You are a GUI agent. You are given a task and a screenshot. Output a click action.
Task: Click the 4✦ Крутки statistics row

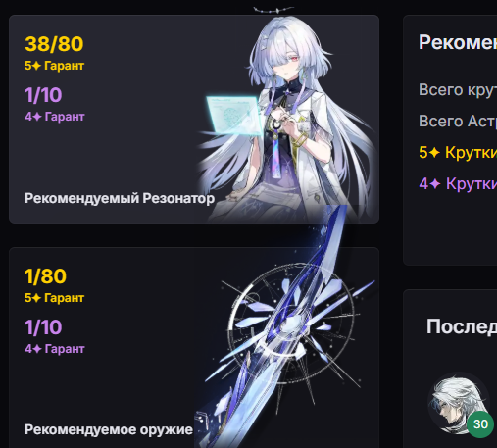(458, 183)
